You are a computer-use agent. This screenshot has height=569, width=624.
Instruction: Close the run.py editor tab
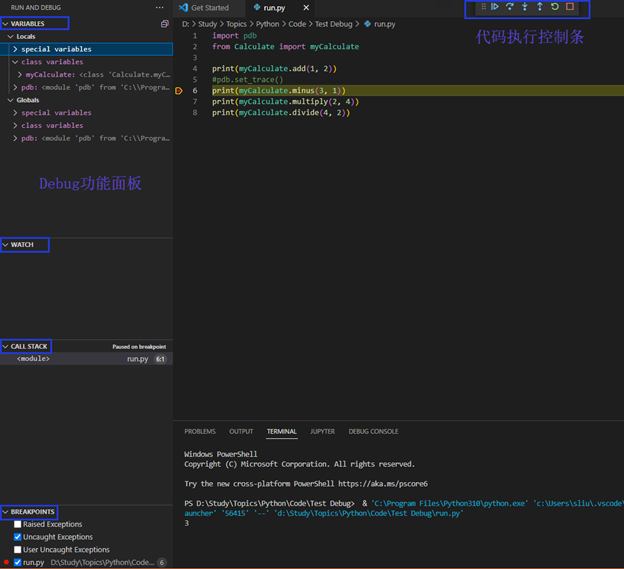tap(306, 8)
